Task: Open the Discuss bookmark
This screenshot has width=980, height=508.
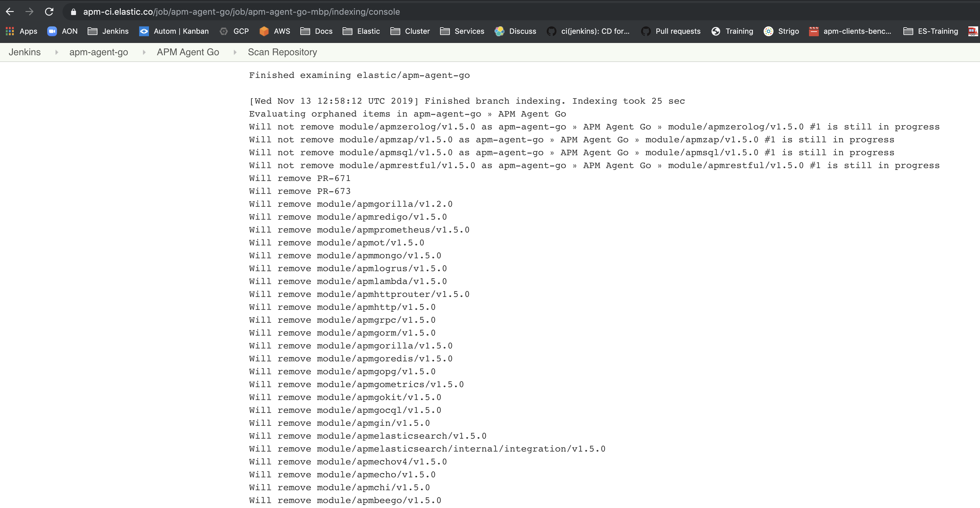Action: (x=516, y=31)
